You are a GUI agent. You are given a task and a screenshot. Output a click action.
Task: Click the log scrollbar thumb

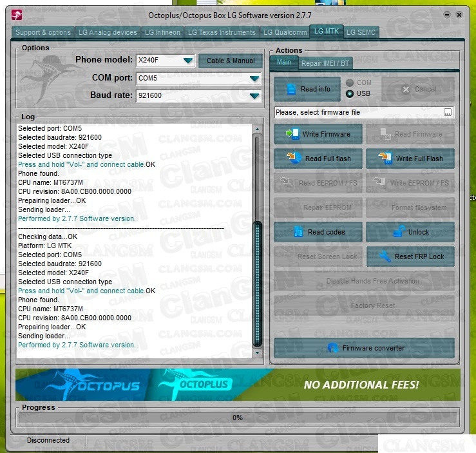click(x=258, y=284)
